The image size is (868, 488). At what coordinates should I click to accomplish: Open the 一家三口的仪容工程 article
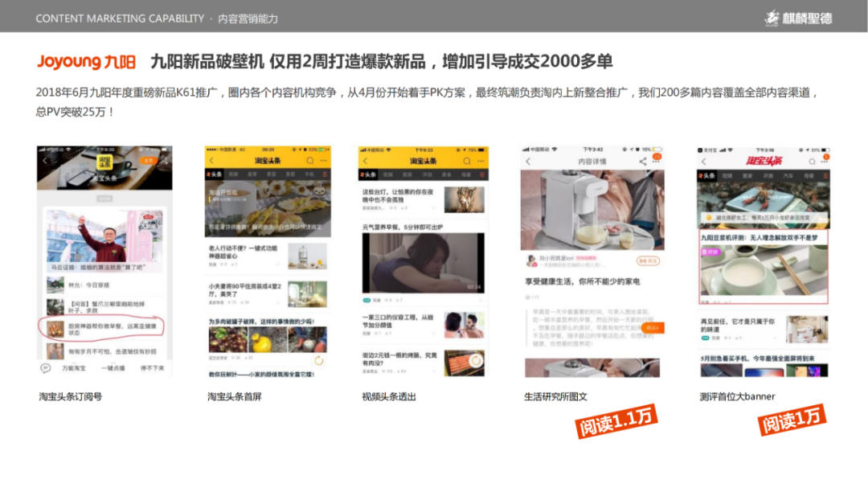pos(424,325)
